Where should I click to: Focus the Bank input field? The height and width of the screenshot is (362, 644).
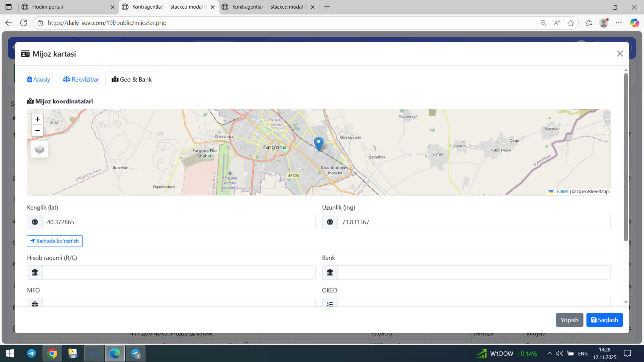[473, 273]
